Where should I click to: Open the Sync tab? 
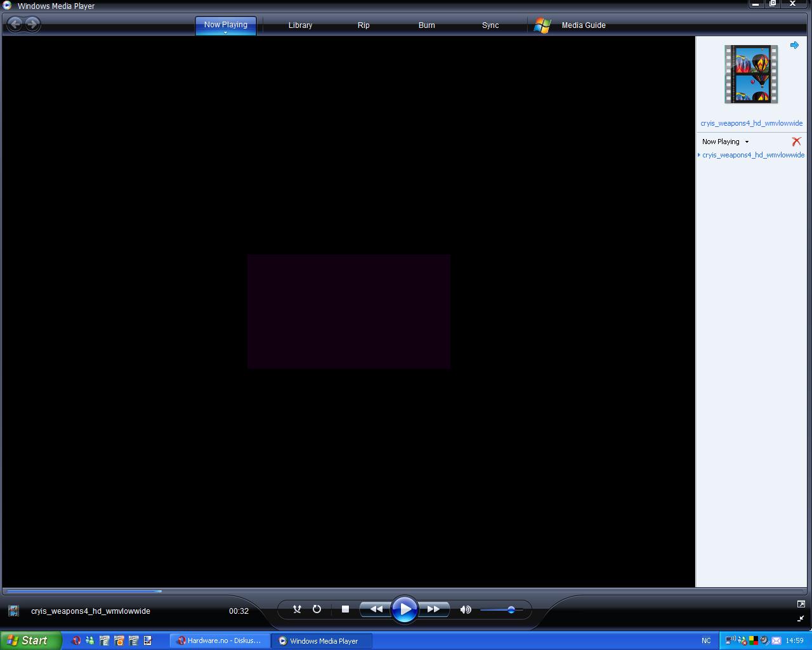click(490, 25)
